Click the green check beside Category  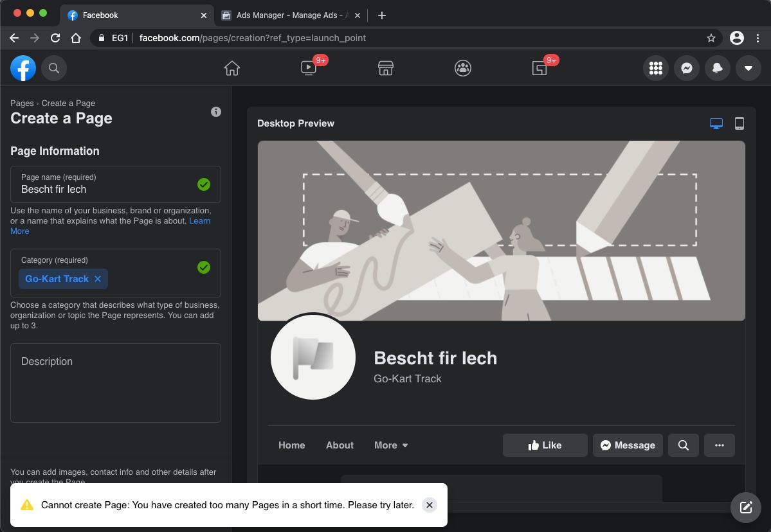204,267
